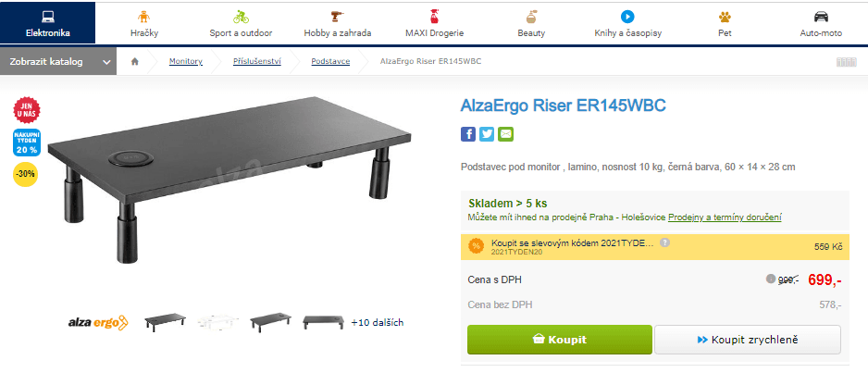Click the info icon next to old price
This screenshot has height=385, width=868.
pos(770,279)
